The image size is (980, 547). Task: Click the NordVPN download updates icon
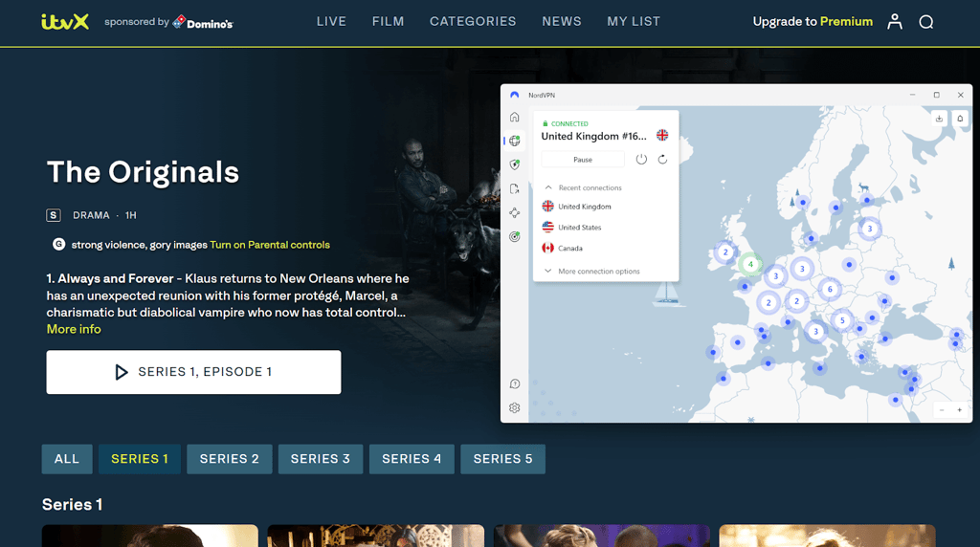939,119
